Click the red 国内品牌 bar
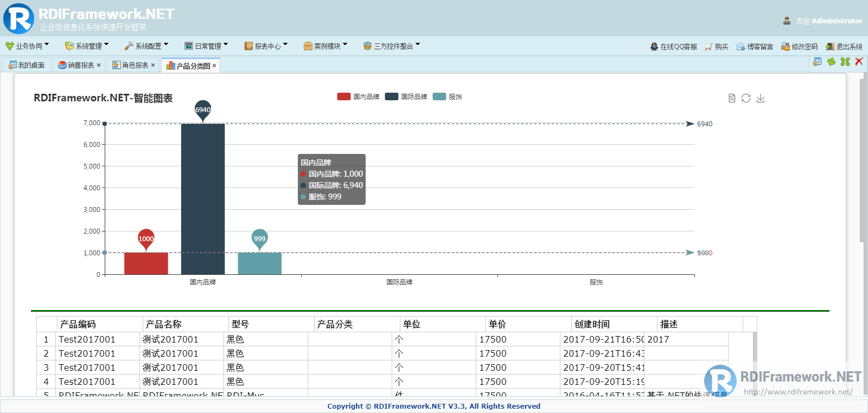Image resolution: width=868 pixels, height=413 pixels. 146,263
